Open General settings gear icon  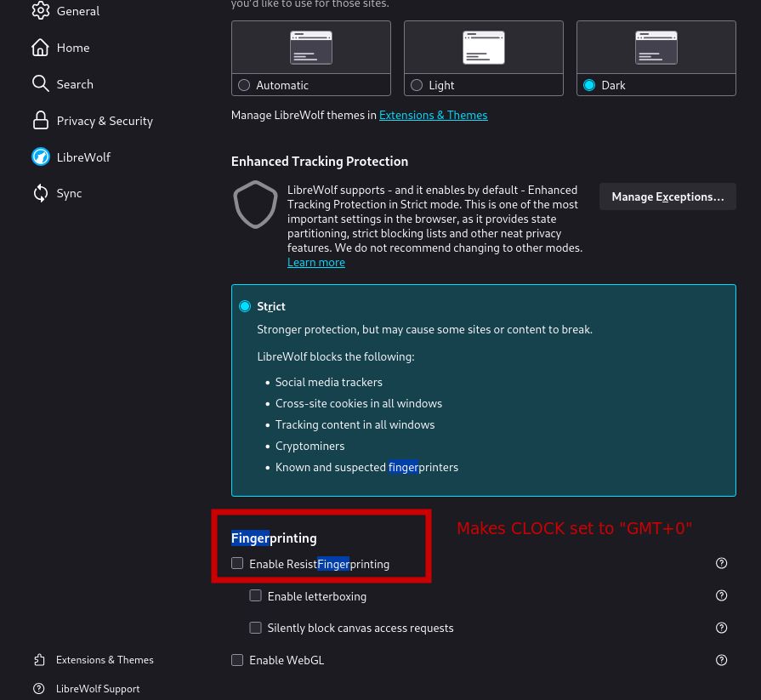tap(41, 11)
